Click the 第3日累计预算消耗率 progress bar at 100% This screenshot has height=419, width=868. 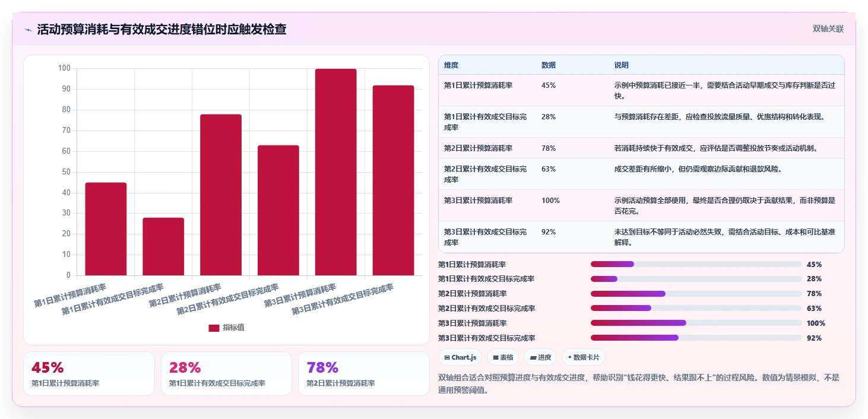coord(696,323)
